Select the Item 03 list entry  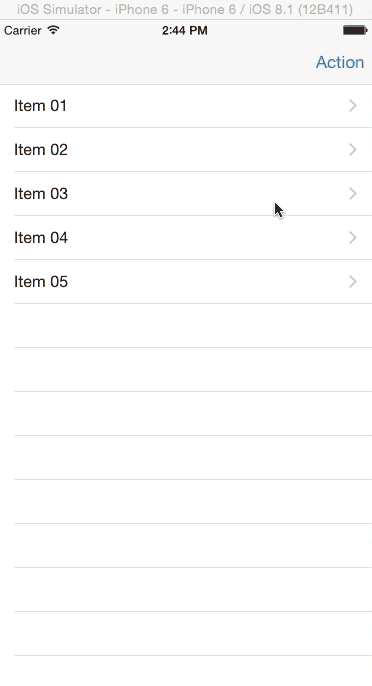186,194
